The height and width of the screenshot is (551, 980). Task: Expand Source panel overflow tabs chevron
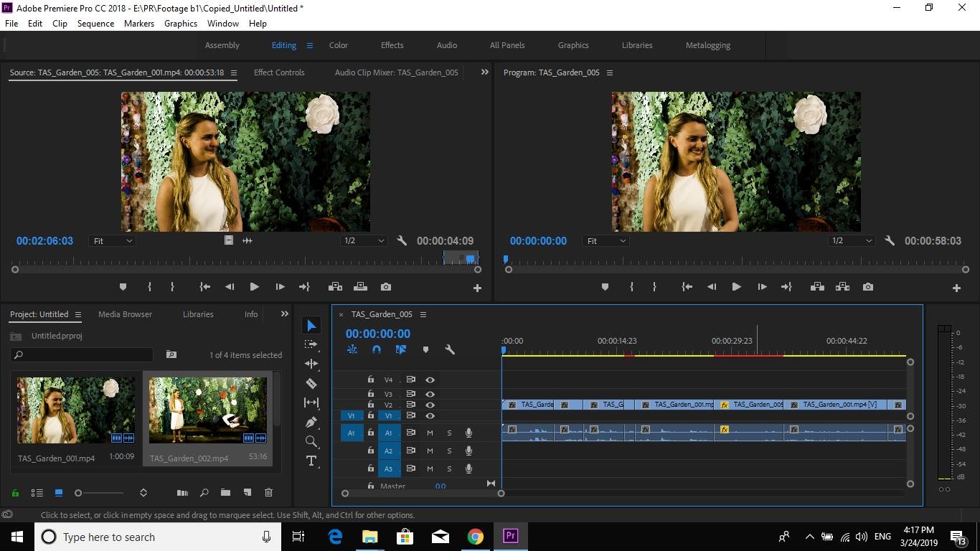tap(484, 72)
